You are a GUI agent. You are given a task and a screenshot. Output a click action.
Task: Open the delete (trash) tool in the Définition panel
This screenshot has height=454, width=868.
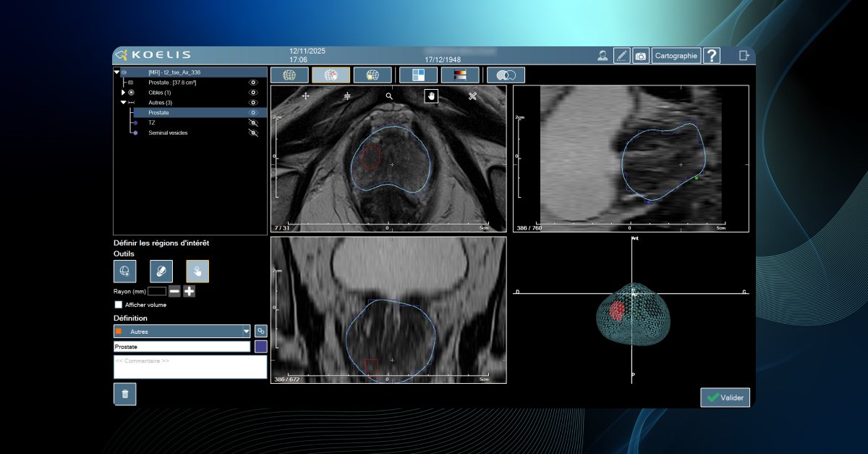pyautogui.click(x=124, y=394)
